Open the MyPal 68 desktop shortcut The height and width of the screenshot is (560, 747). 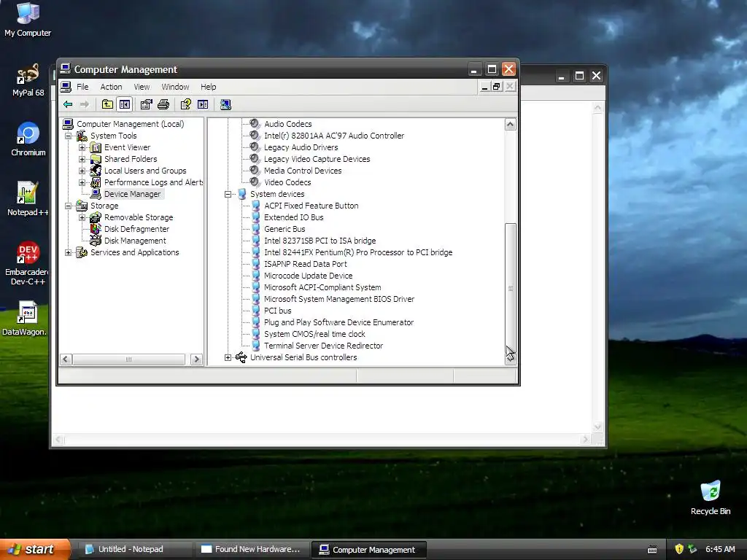pyautogui.click(x=28, y=80)
